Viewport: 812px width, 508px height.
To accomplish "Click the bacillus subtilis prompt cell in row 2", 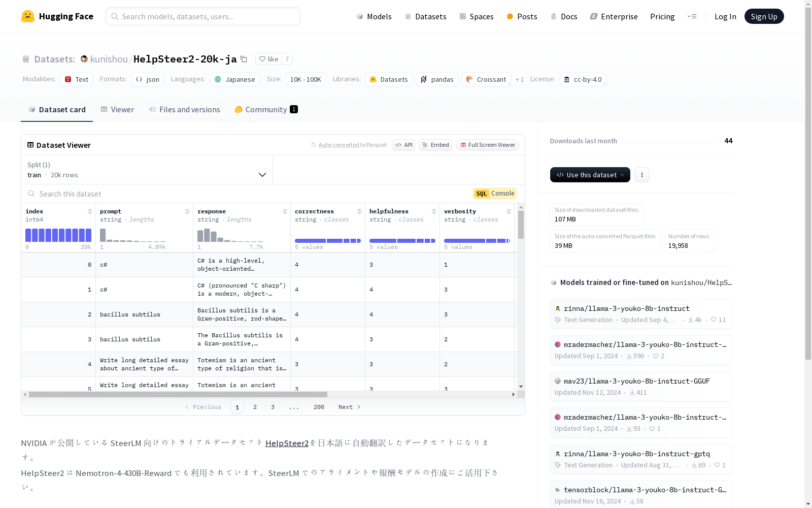I will [144, 314].
